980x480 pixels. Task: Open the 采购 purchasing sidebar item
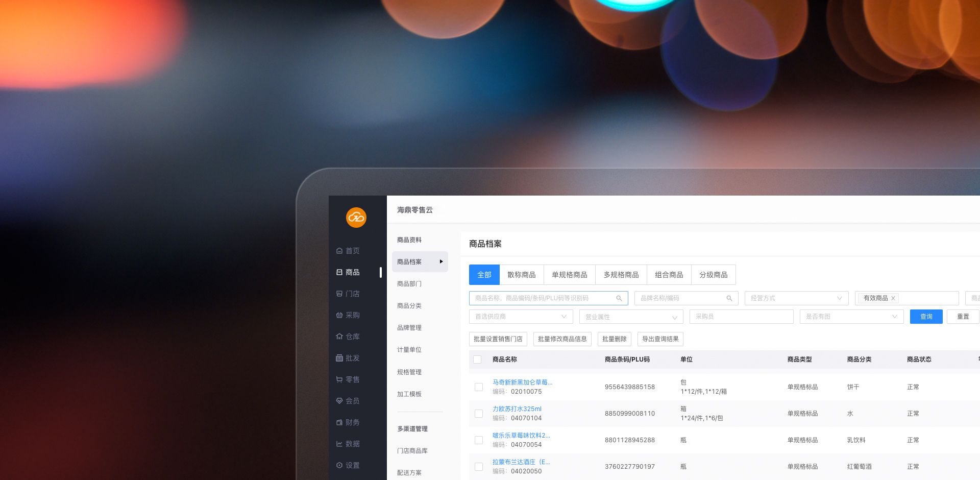pos(348,315)
